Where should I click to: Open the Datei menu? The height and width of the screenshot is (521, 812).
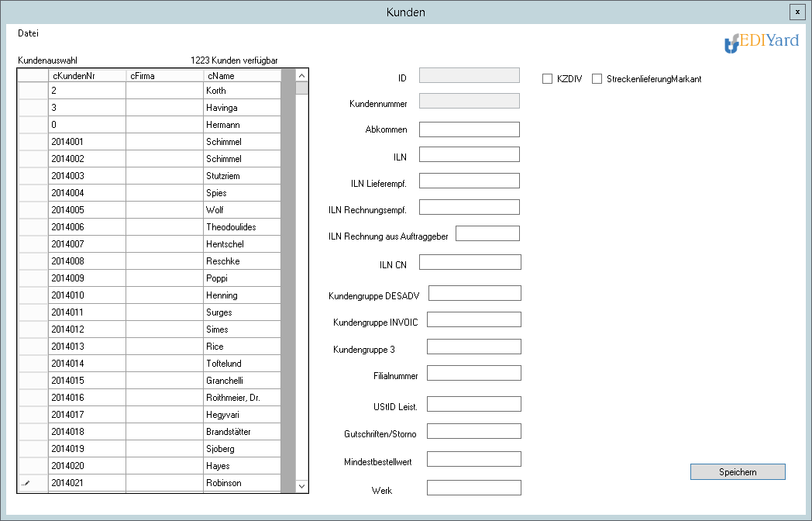[x=28, y=33]
